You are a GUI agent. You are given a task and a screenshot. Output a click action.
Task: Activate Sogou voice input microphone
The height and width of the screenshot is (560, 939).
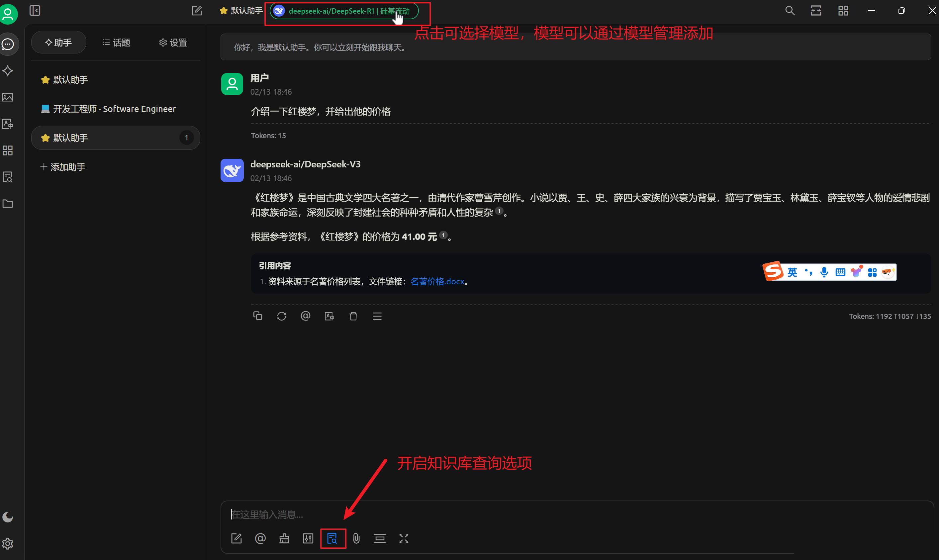(x=824, y=272)
